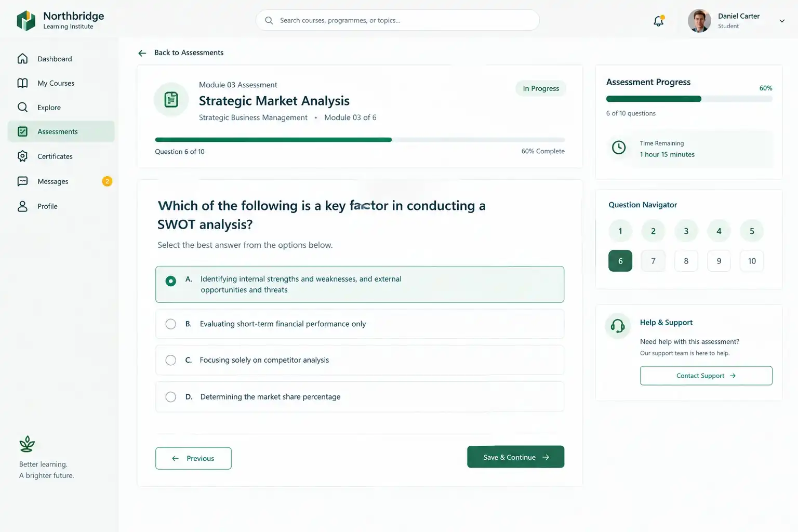Open the notifications bell
Viewport: 798px width, 532px height.
click(658, 21)
